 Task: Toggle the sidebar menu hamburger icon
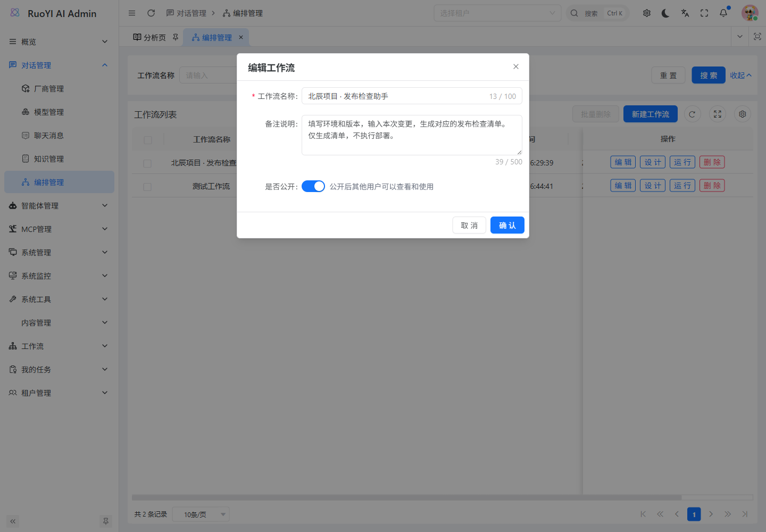point(132,13)
